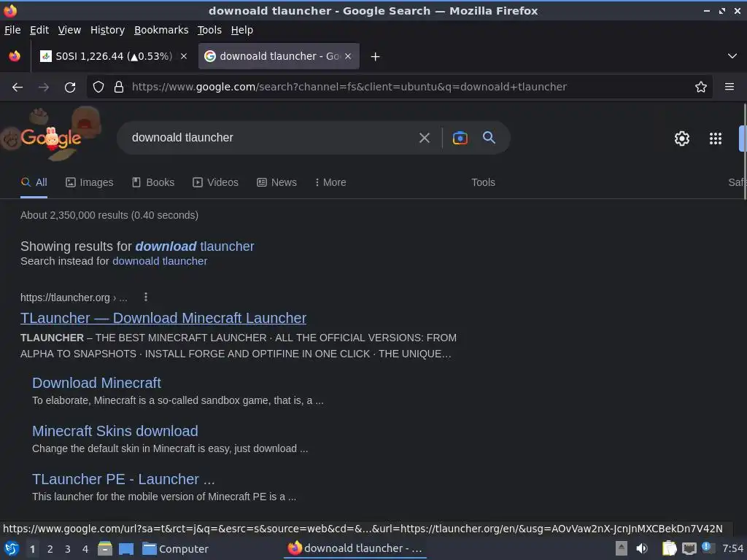Open the Google apps grid
This screenshot has height=560, width=747.
click(x=716, y=138)
